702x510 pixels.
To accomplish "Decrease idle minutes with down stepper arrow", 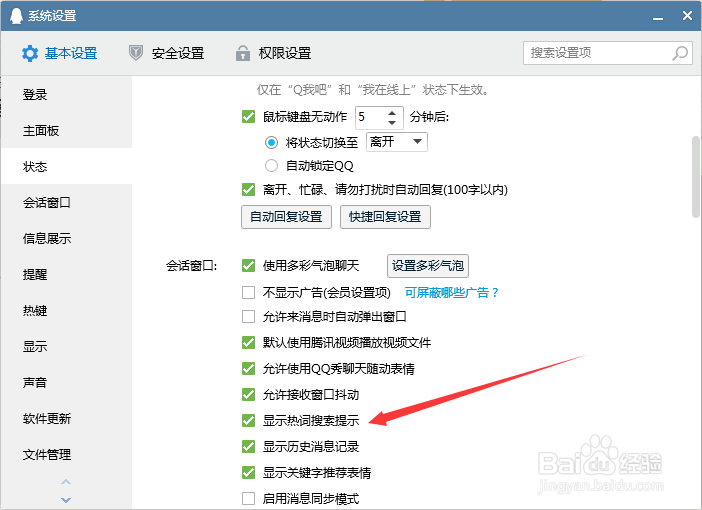I will tap(392, 123).
